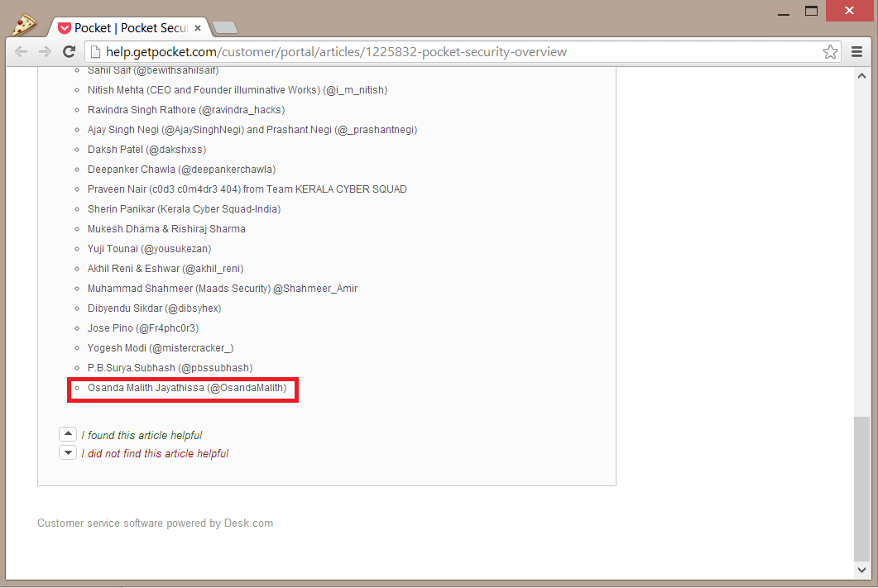The height and width of the screenshot is (588, 878).
Task: Click the vertical scrollbar thumb
Action: coord(861,488)
